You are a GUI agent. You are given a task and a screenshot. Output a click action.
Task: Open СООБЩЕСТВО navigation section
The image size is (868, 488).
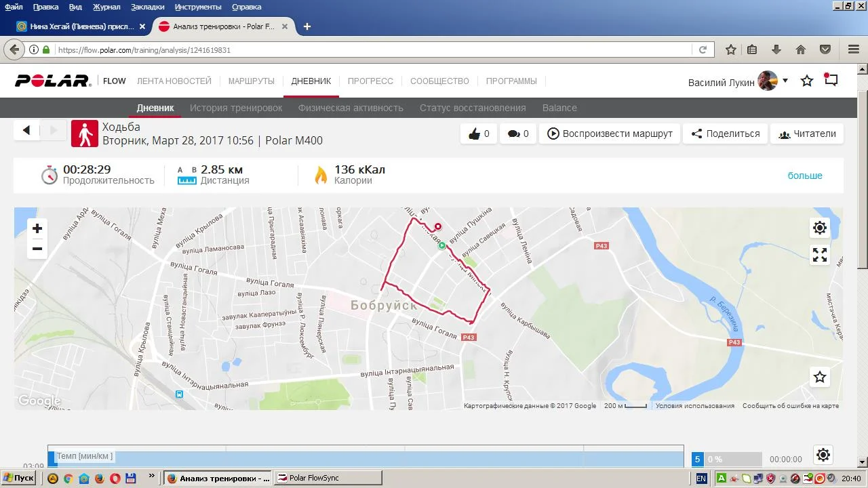439,81
